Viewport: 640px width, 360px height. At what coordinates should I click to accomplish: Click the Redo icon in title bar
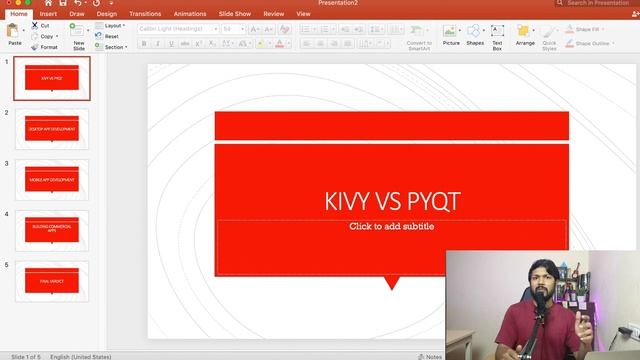tap(96, 3)
